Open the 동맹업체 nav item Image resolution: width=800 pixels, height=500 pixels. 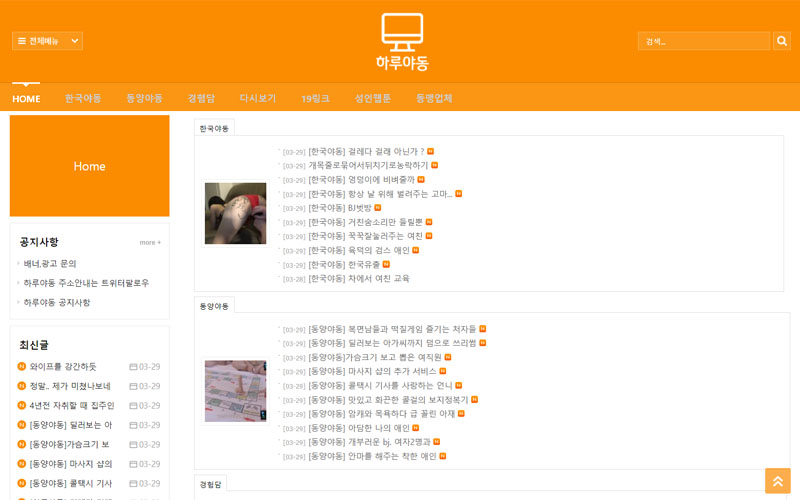[x=434, y=98]
